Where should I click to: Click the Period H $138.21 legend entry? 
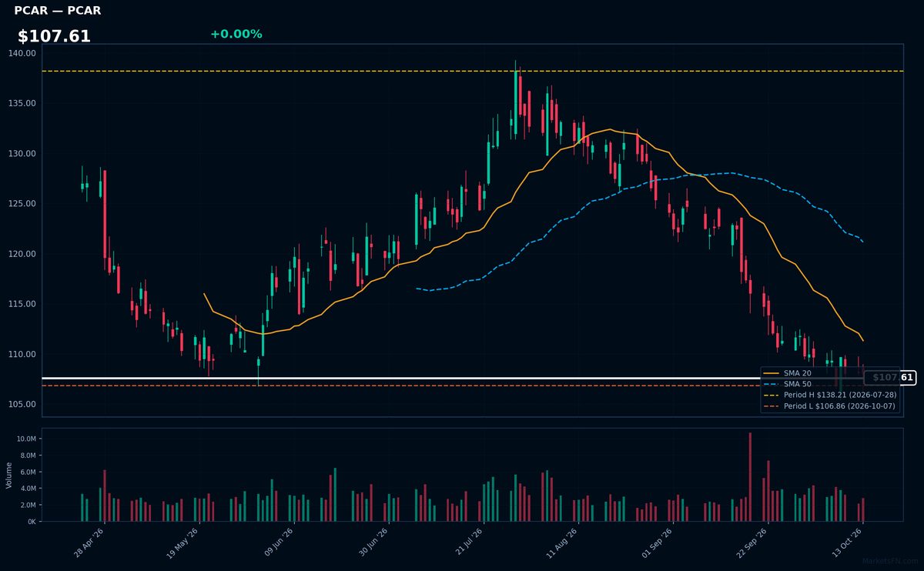point(830,395)
